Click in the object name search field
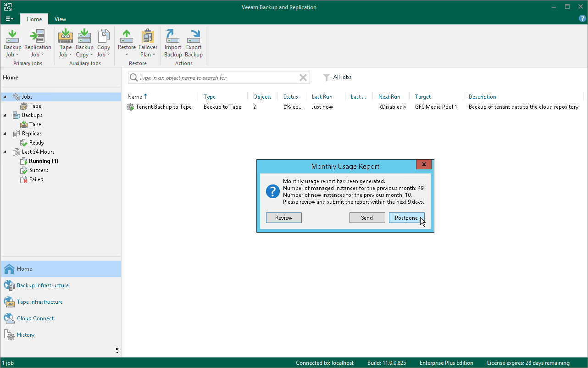The width and height of the screenshot is (588, 368). click(218, 78)
